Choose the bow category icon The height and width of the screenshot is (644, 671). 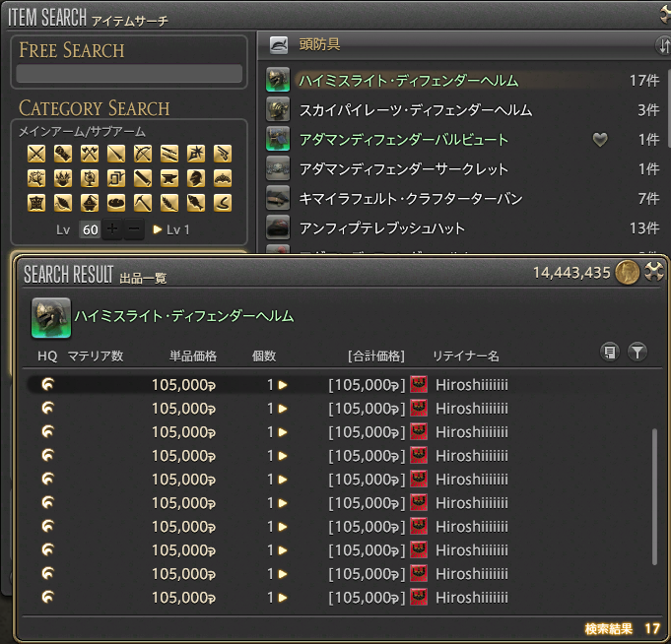click(143, 153)
